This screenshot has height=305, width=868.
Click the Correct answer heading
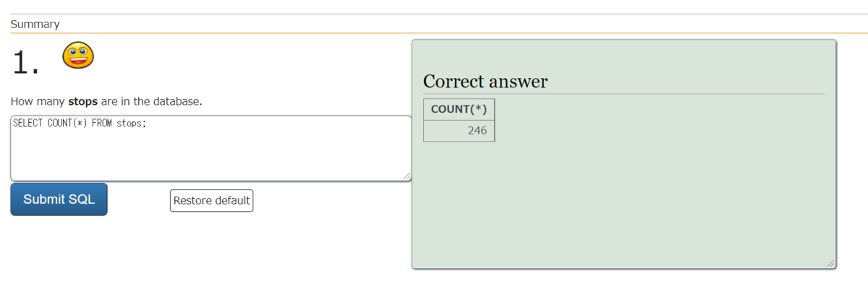(x=485, y=82)
